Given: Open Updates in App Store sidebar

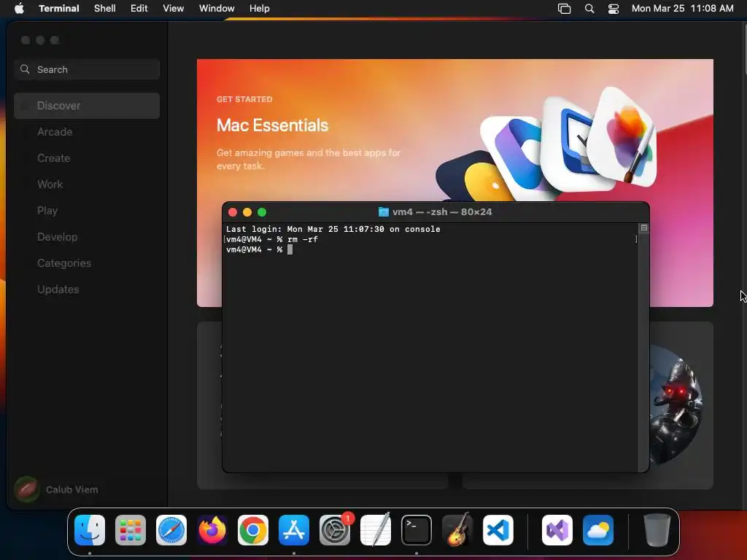Looking at the screenshot, I should click(x=87, y=289).
